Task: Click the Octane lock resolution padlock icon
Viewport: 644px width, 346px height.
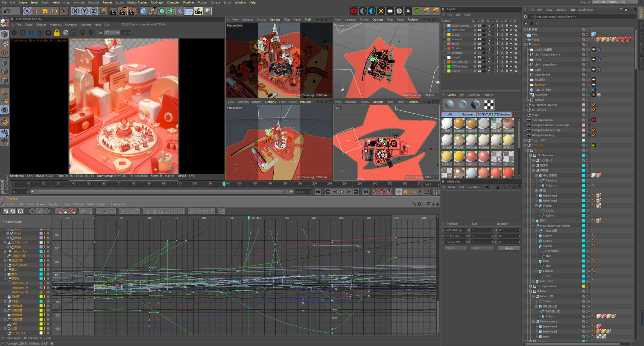Action: (57, 33)
